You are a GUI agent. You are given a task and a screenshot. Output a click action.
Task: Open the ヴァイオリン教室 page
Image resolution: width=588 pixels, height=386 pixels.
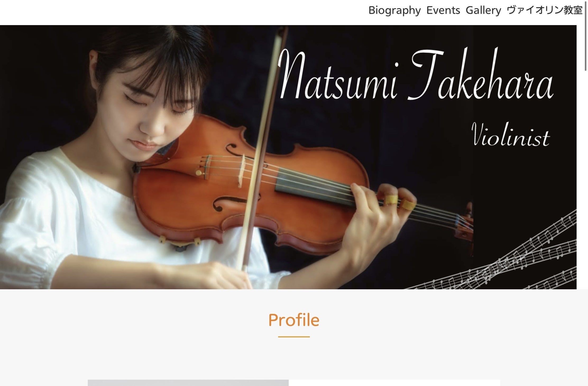pos(545,10)
